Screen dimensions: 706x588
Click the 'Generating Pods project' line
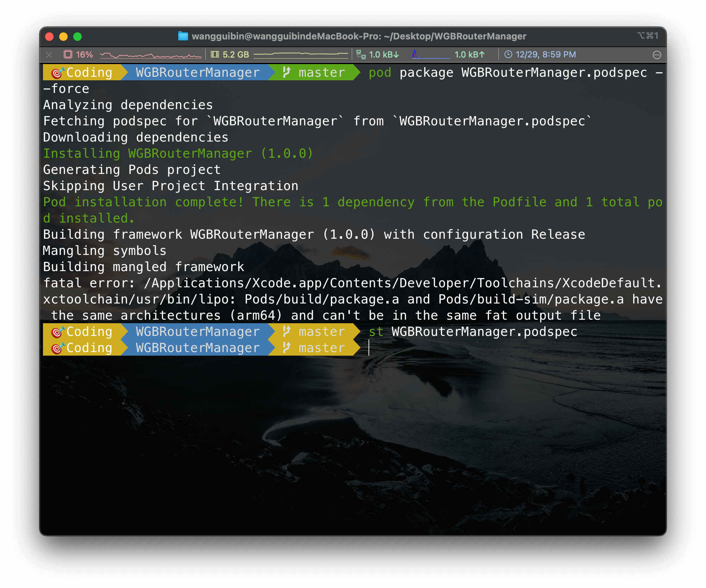click(132, 170)
